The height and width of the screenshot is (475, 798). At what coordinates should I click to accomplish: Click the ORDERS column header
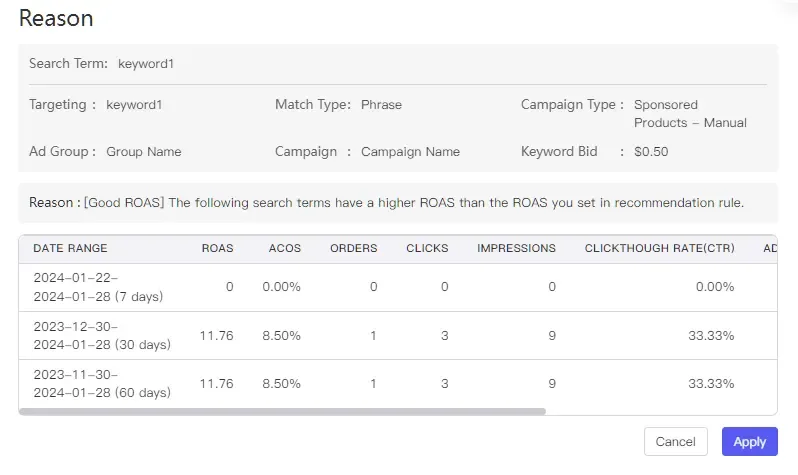coord(354,248)
